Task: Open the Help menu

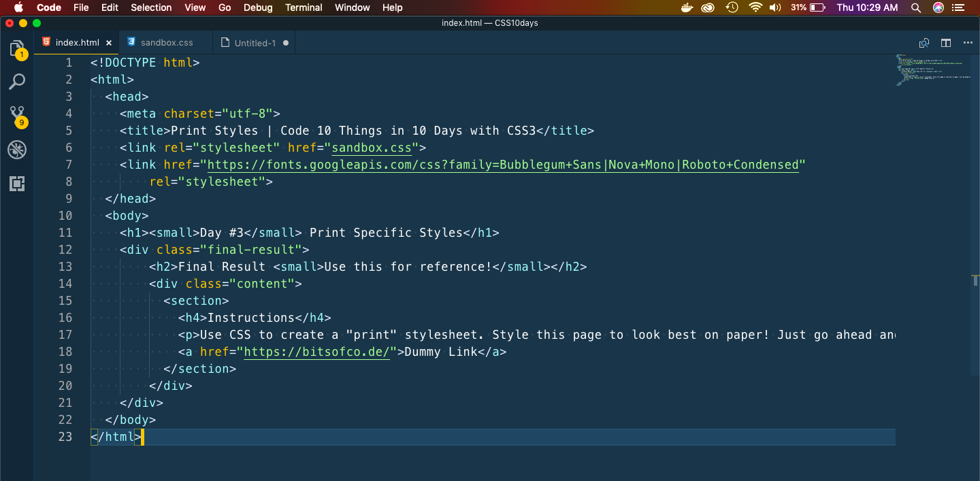Action: [x=393, y=7]
